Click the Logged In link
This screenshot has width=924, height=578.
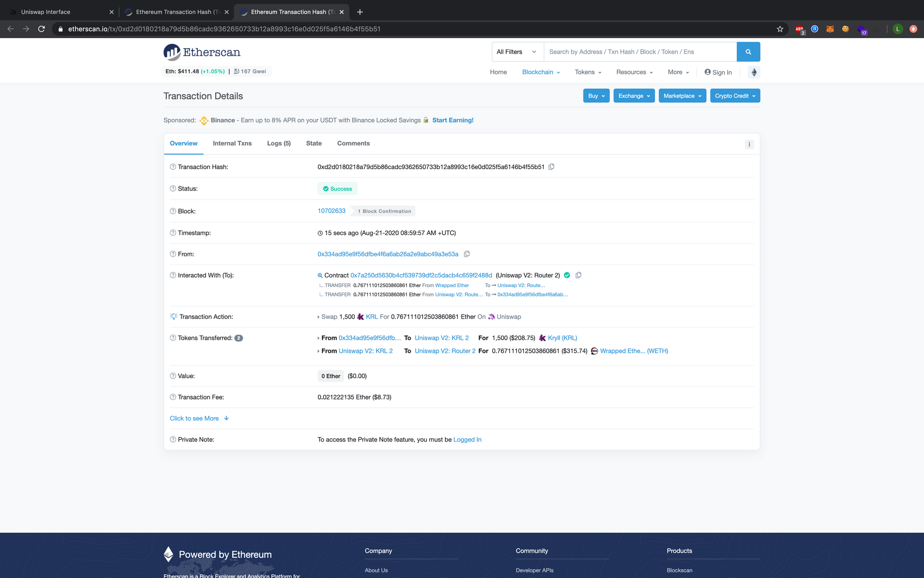[x=467, y=440]
